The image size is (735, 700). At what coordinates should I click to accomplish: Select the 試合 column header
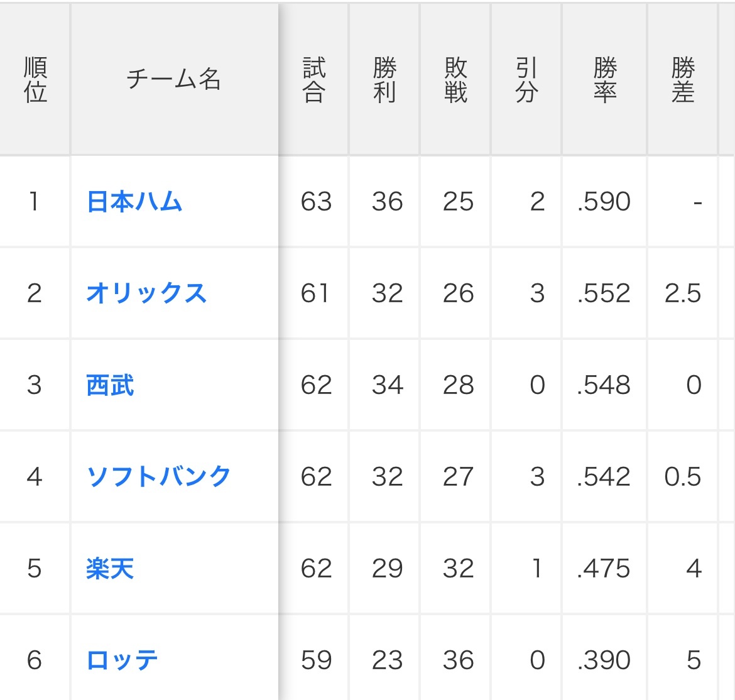pos(313,79)
